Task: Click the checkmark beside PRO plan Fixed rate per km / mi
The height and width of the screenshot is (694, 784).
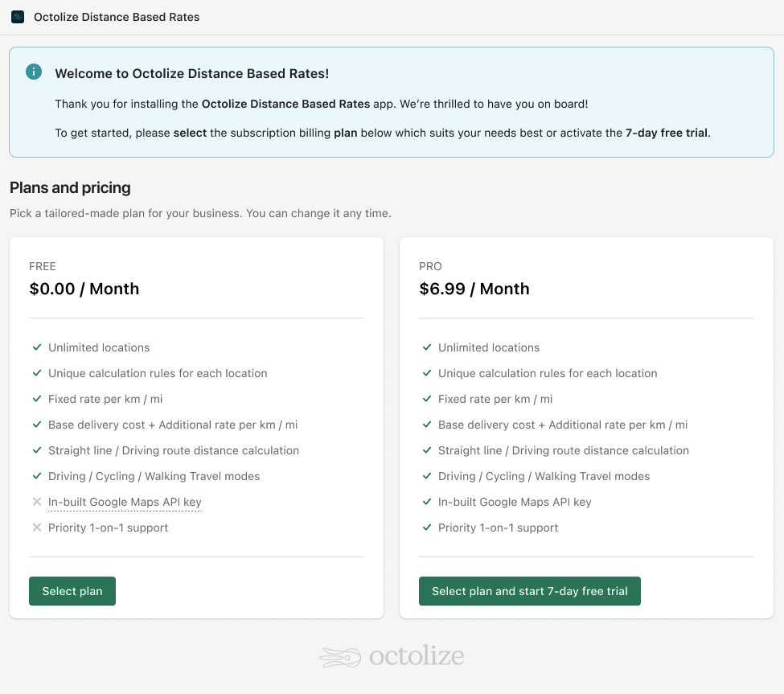Action: point(426,399)
